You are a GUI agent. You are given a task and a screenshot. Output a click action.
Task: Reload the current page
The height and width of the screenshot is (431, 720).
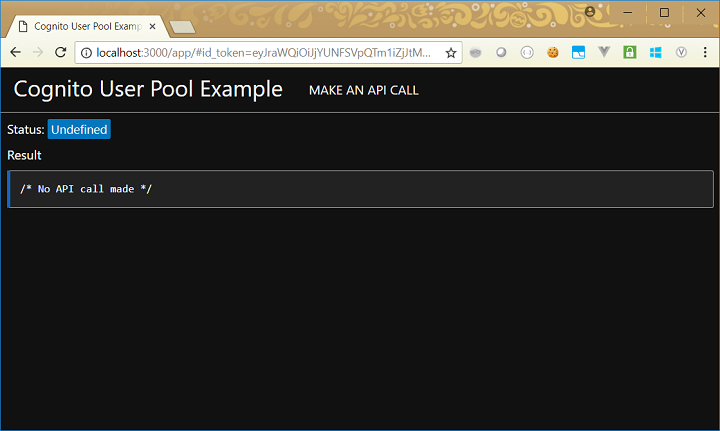click(x=60, y=52)
